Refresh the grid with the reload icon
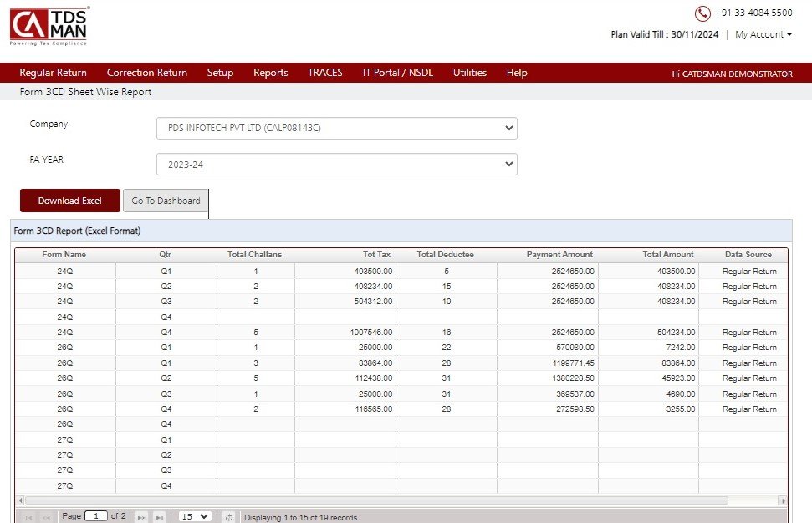812x523 pixels. pos(229,516)
